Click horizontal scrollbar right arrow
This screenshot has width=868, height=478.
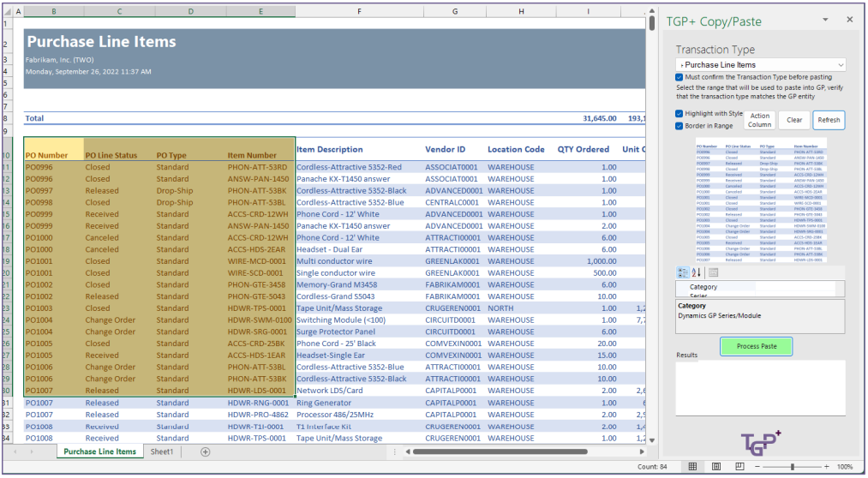tap(642, 452)
